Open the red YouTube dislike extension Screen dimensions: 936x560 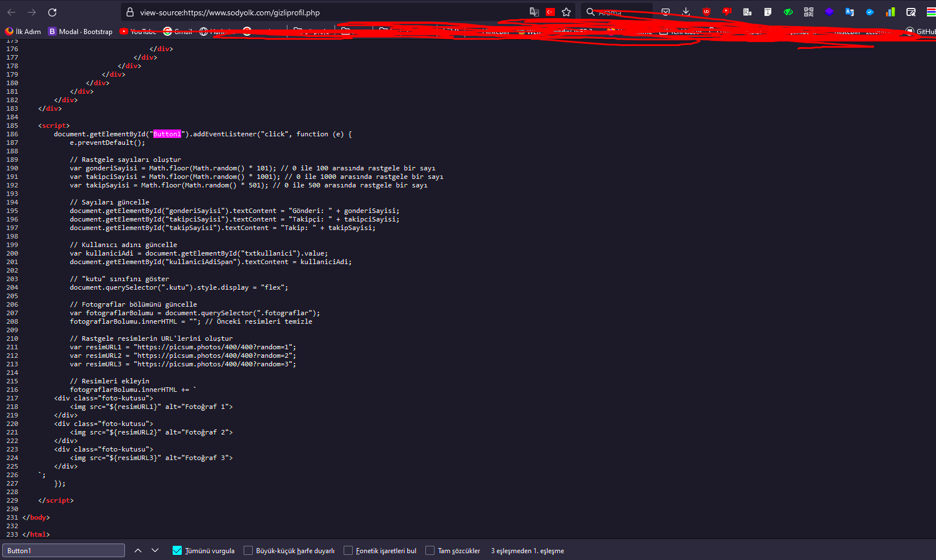click(727, 12)
